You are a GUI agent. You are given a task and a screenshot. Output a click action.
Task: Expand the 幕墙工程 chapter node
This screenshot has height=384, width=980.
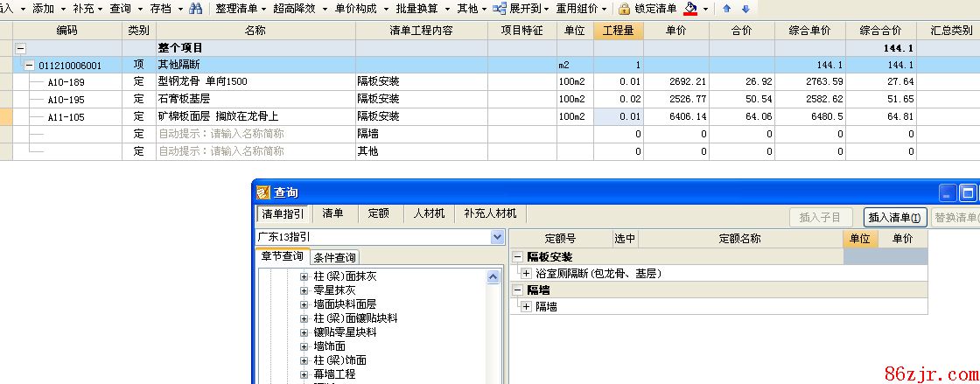tap(304, 374)
